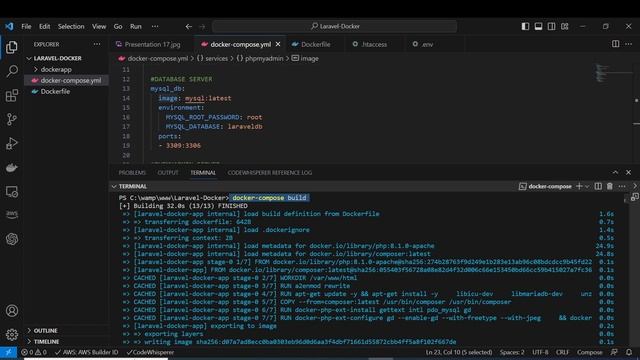Open the Source Control view

(12, 119)
